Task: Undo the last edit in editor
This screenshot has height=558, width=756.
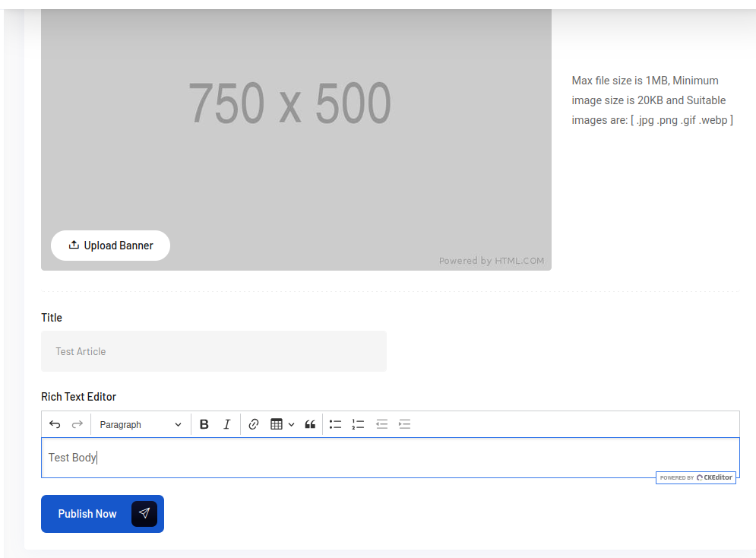Action: (x=55, y=424)
